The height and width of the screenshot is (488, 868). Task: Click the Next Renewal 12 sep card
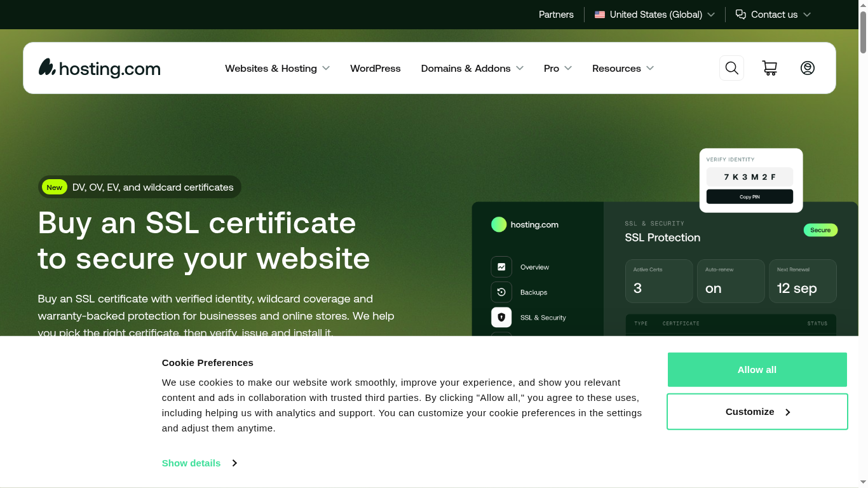tap(803, 281)
